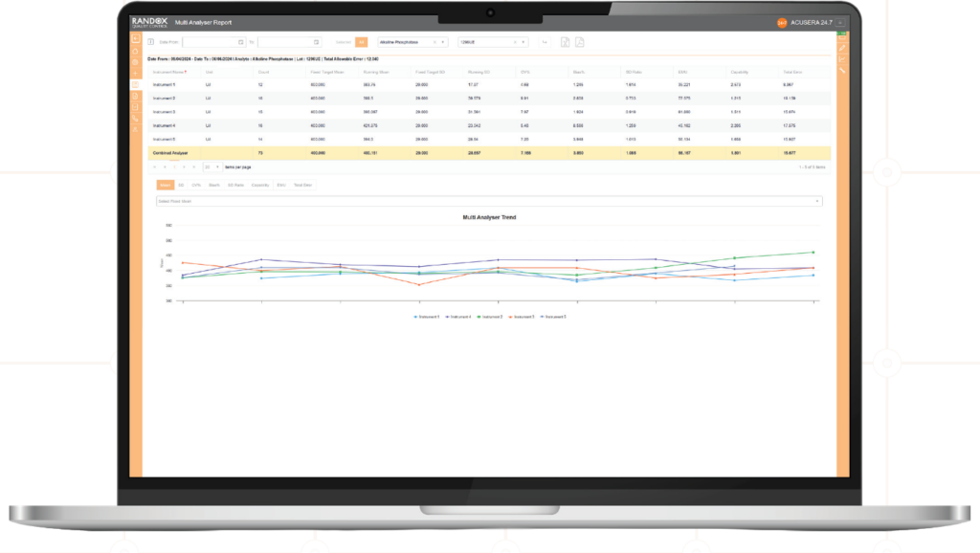Go to first page of table pager

coord(155,166)
